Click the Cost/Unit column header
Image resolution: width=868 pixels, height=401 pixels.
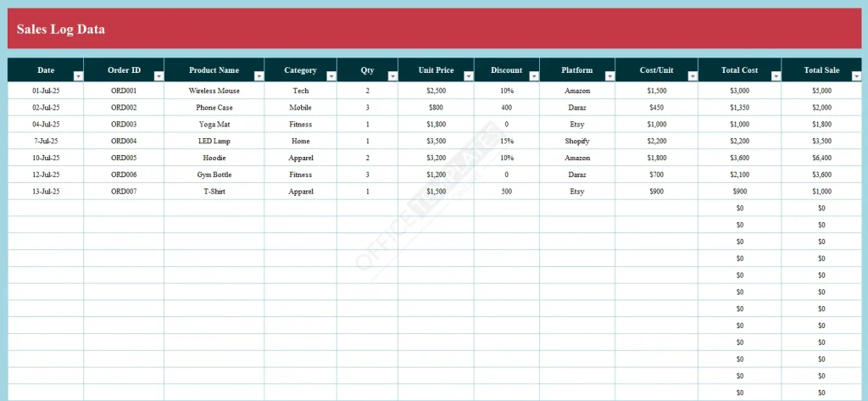(x=657, y=70)
